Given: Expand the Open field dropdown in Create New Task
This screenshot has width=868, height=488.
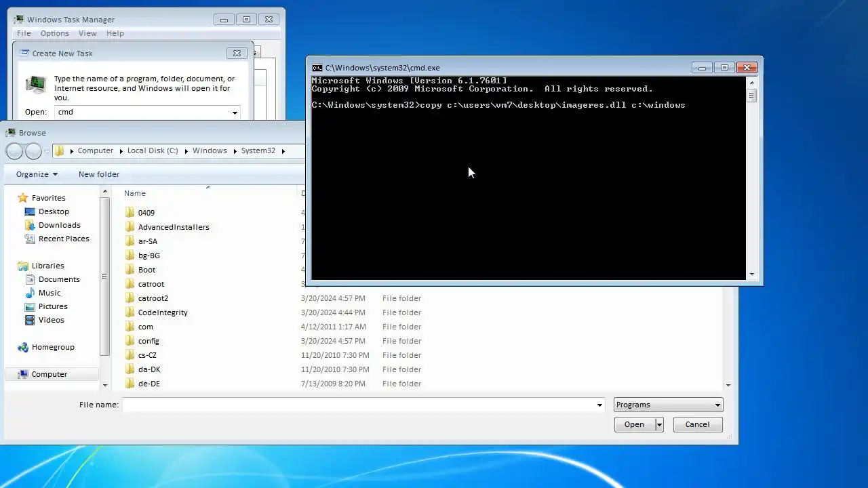Looking at the screenshot, I should [235, 113].
